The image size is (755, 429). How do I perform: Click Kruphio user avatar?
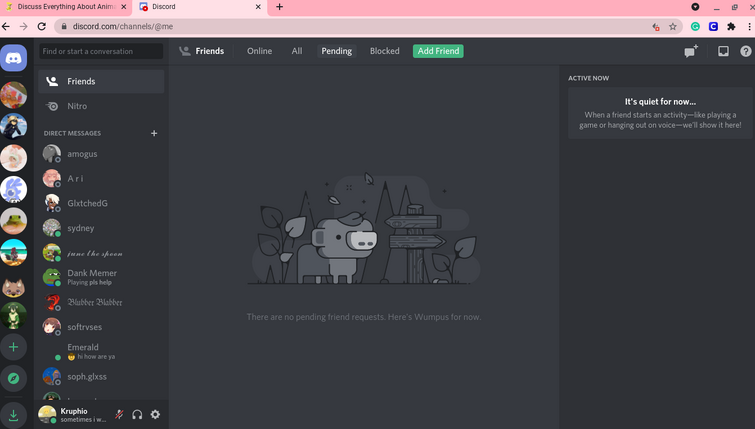(x=47, y=415)
